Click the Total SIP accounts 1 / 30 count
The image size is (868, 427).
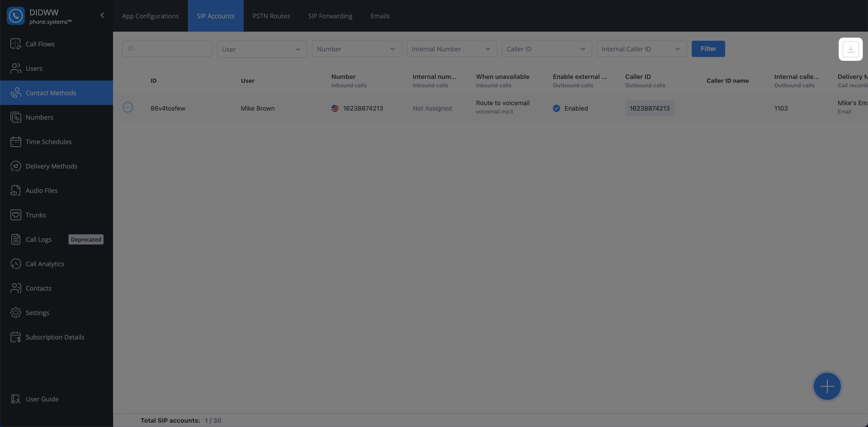[213, 421]
